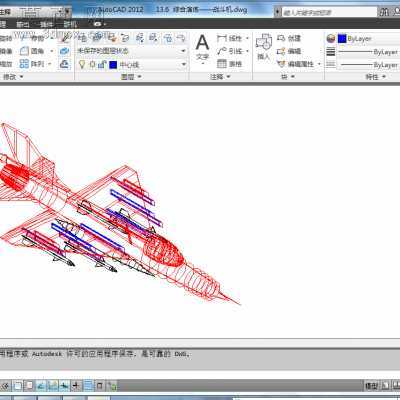Expand the Annotation (注释) panel title
This screenshot has width=400, height=400.
coord(220,77)
